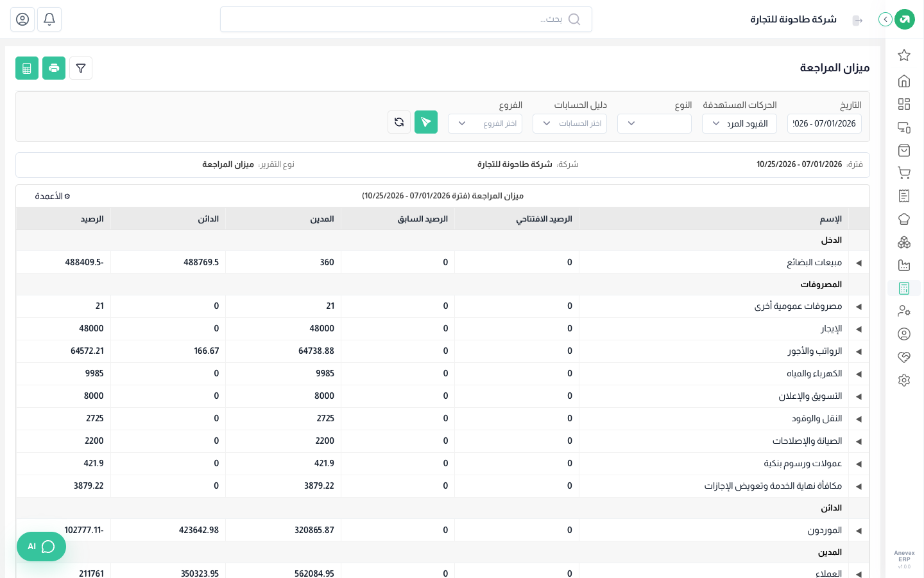Image resolution: width=924 pixels, height=578 pixels.
Task: Open the AI chat assistant button
Action: pos(41,547)
